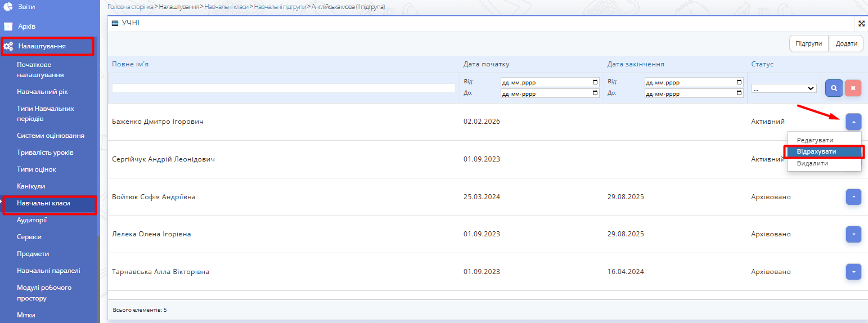Choose Видалити from the dropdown menu
Screen dimensions: 868x323
click(812, 163)
